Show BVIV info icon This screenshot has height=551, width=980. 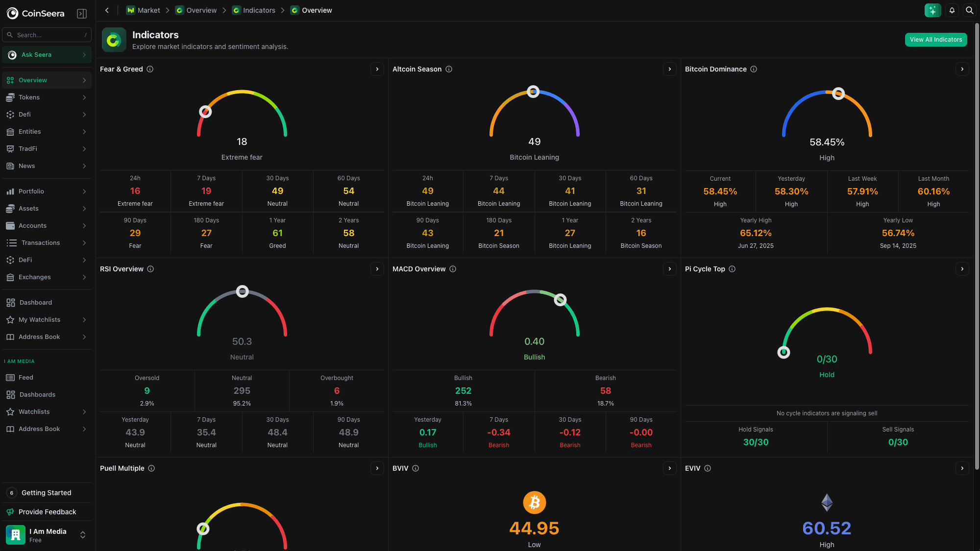coord(416,468)
